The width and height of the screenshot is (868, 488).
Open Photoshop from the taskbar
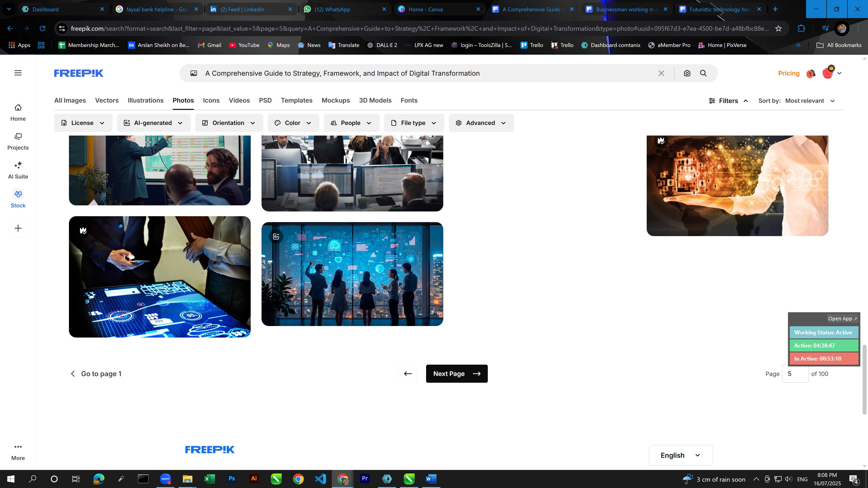[x=232, y=479]
